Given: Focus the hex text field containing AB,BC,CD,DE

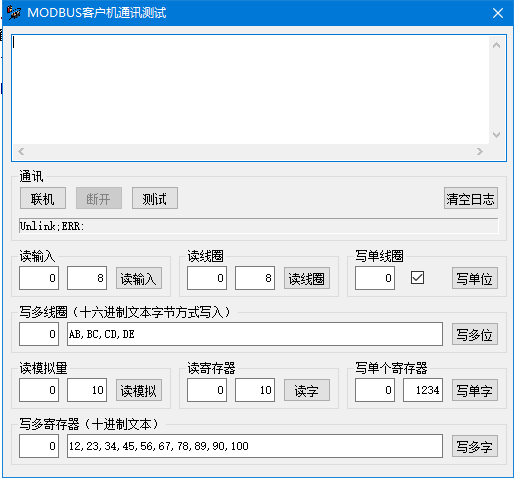Looking at the screenshot, I should coord(255,334).
